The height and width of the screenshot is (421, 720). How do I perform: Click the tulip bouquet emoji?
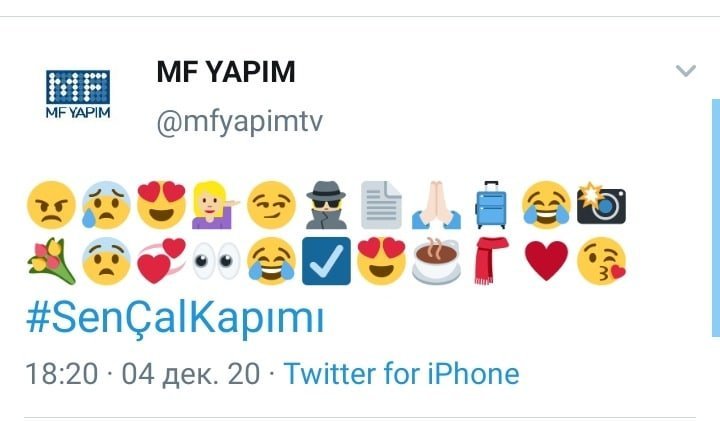pyautogui.click(x=51, y=261)
